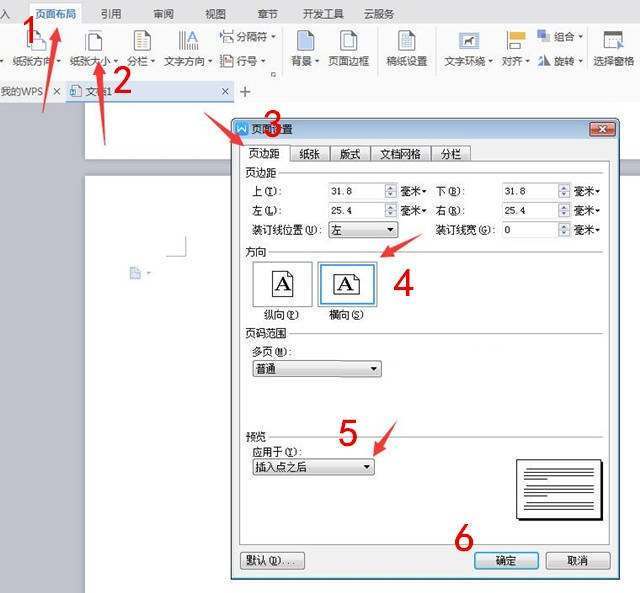Viewport: 640px width, 593px height.
Task: Click the 上 top margin field
Action: coord(356,191)
